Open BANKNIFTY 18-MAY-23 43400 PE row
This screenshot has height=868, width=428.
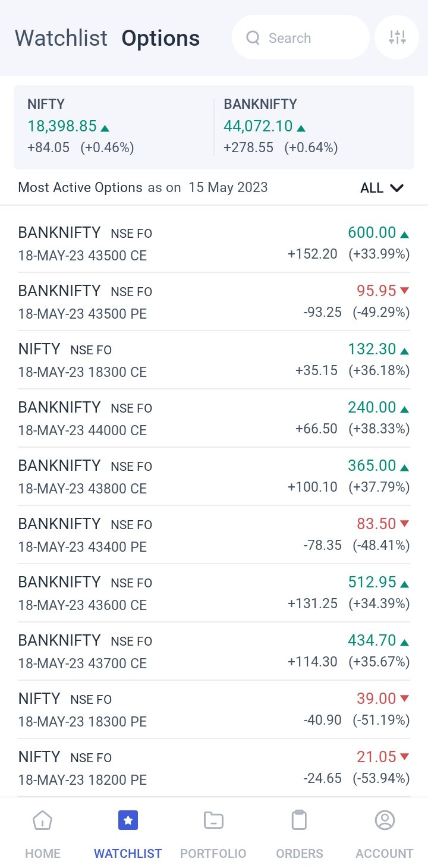(x=214, y=534)
